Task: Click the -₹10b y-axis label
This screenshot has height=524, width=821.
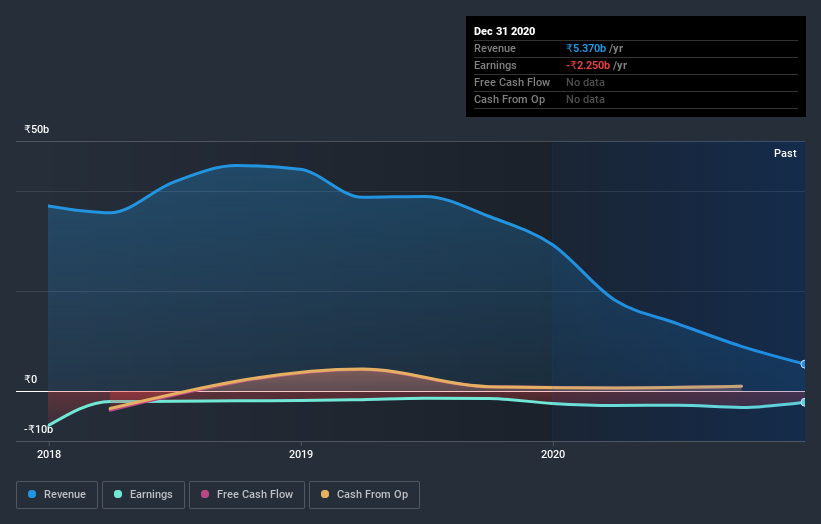Action: point(38,429)
